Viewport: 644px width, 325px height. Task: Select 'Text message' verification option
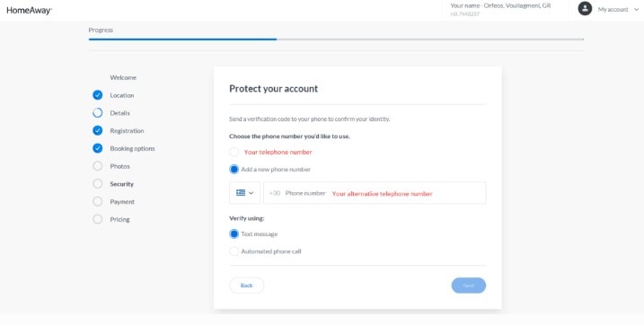(x=234, y=234)
